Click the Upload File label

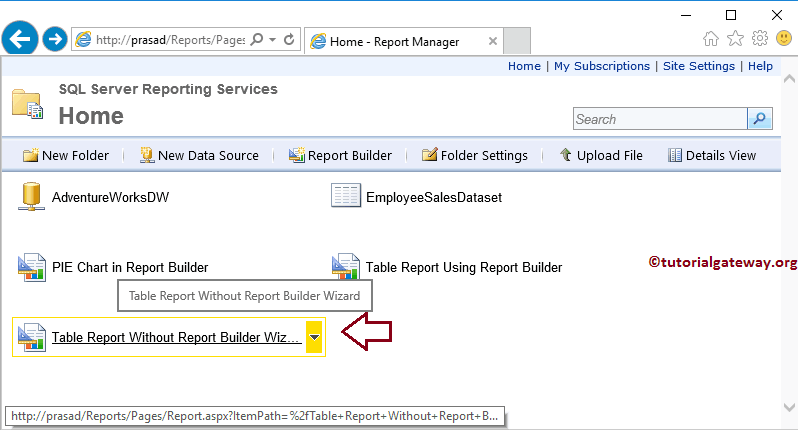tap(610, 156)
